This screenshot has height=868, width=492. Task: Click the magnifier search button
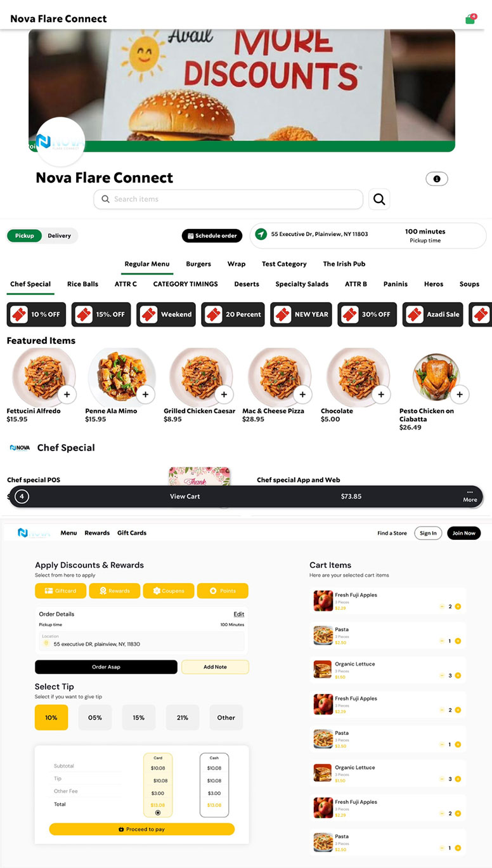point(379,199)
